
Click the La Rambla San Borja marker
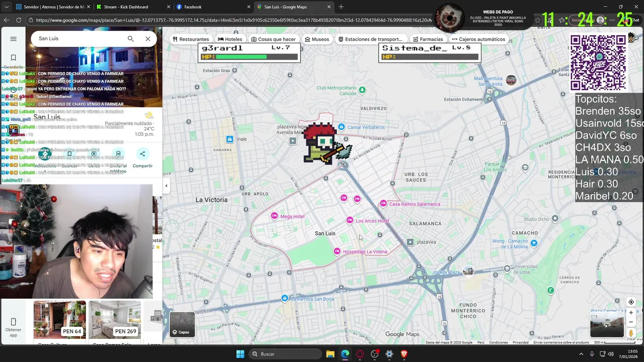(285, 299)
